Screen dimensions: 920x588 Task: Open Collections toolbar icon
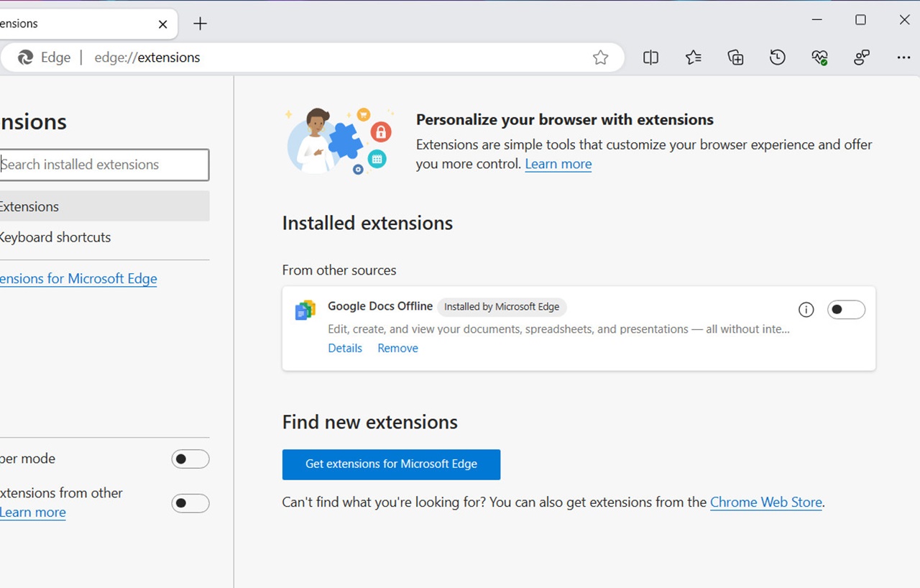735,58
